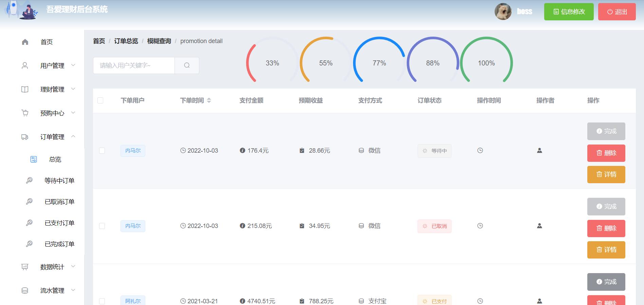This screenshot has height=305, width=644.
Task: Toggle the select-all checkbox in table header
Action: (x=100, y=100)
